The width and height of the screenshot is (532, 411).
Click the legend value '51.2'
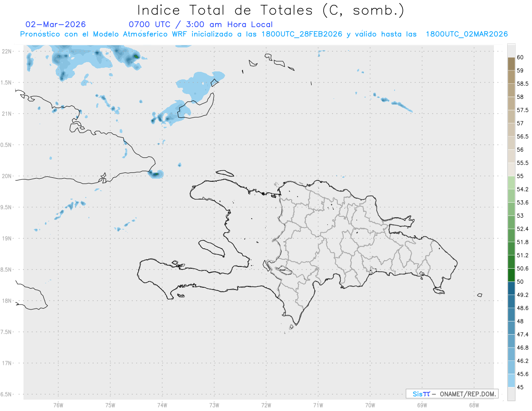[523, 255]
